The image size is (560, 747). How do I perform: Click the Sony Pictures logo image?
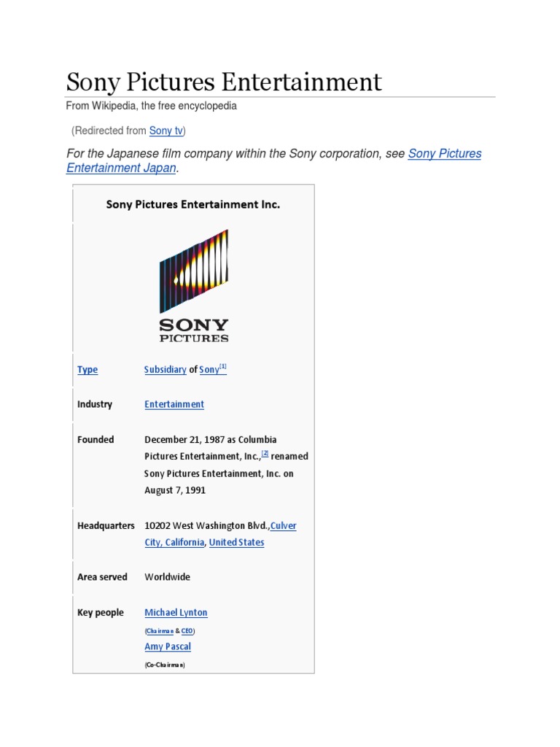click(x=194, y=286)
